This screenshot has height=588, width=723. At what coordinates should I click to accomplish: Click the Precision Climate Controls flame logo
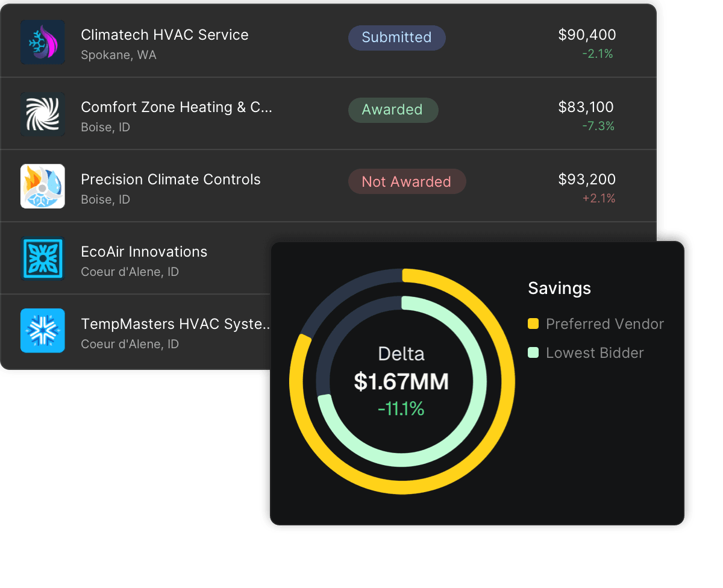point(43,187)
